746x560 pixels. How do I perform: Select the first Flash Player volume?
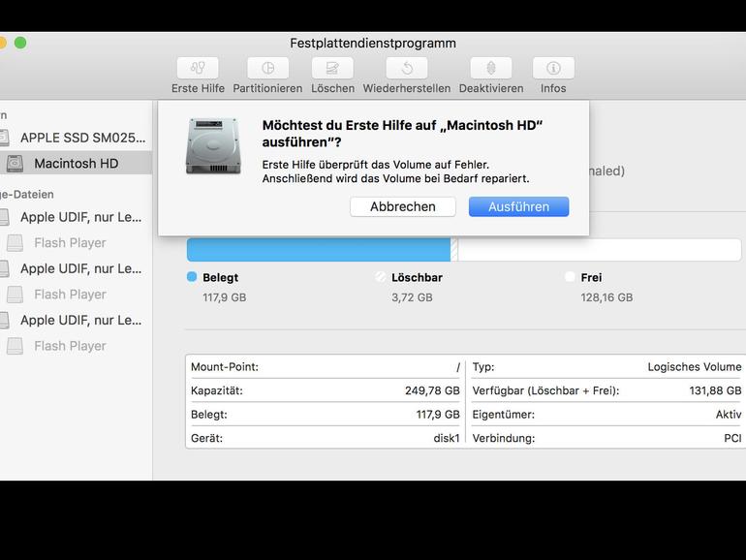[70, 243]
